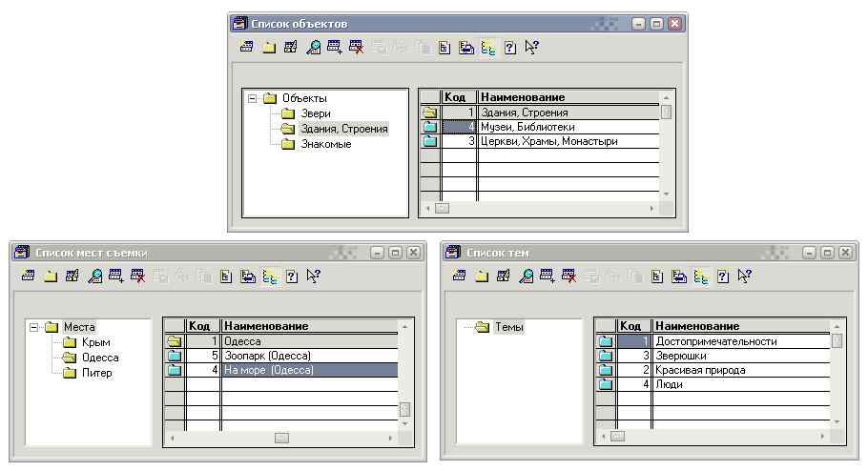Open document page icon in Список мест съемки
The height and width of the screenshot is (471, 868).
click(x=226, y=276)
